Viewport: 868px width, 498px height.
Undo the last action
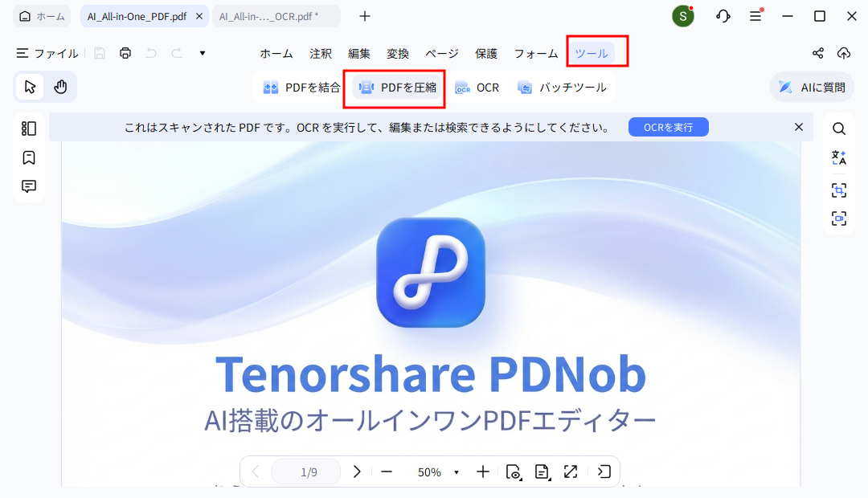[x=151, y=53]
